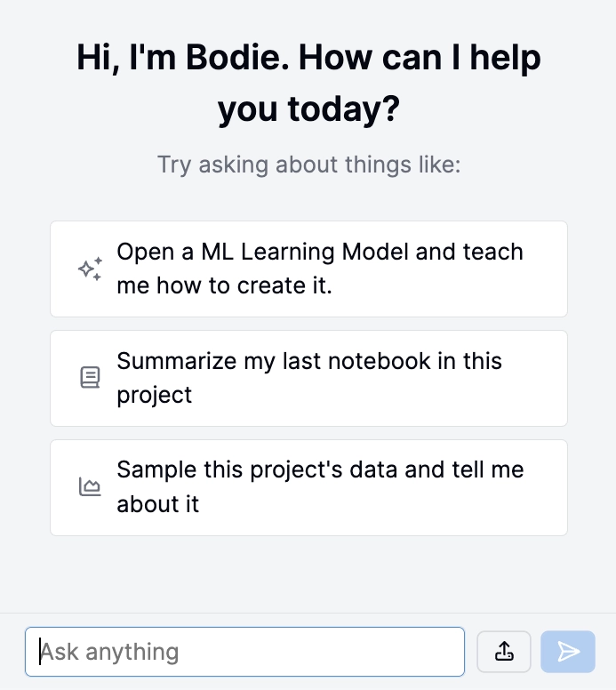
Task: Click the 'Summarize my last notebook in this' text line
Action: (309, 361)
